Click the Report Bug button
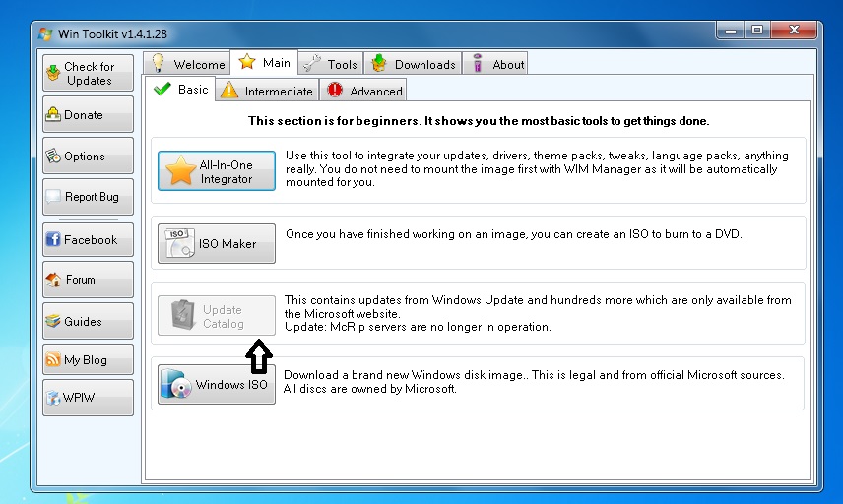Viewport: 843px width, 504px height. click(x=89, y=197)
